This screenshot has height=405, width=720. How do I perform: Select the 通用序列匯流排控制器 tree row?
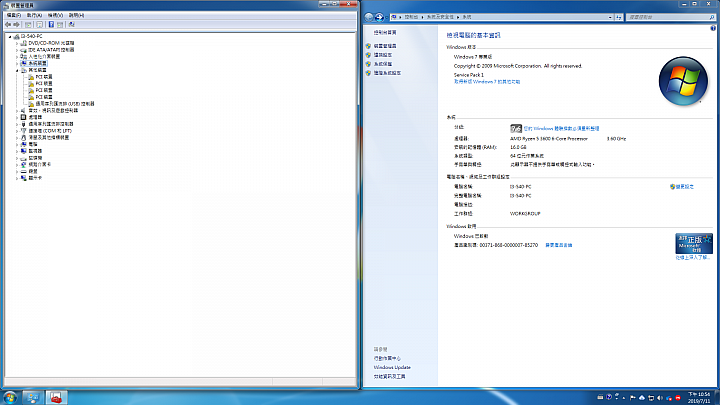47,124
